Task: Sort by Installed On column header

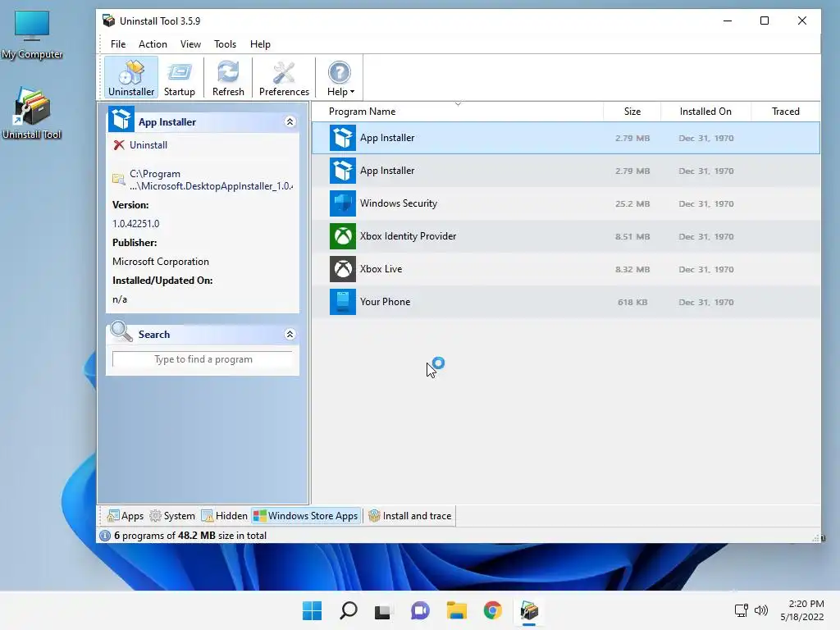Action: coord(705,112)
